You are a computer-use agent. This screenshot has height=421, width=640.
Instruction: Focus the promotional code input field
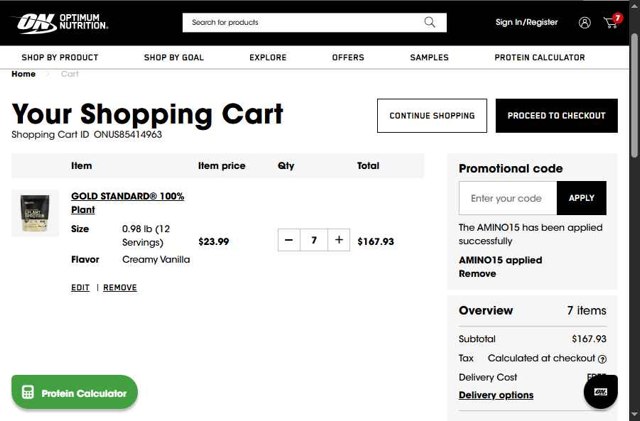(507, 198)
